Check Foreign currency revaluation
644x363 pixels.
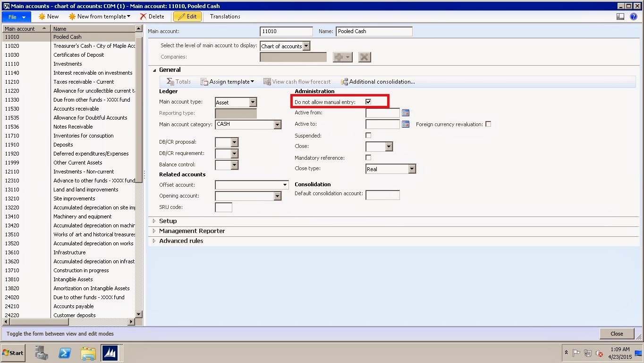click(488, 124)
